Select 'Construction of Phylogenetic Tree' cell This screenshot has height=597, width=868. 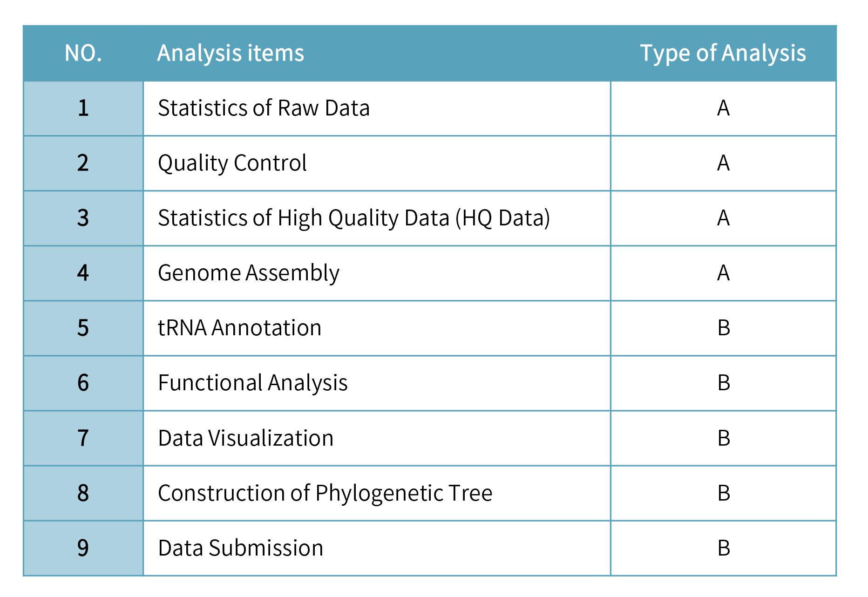pos(325,493)
